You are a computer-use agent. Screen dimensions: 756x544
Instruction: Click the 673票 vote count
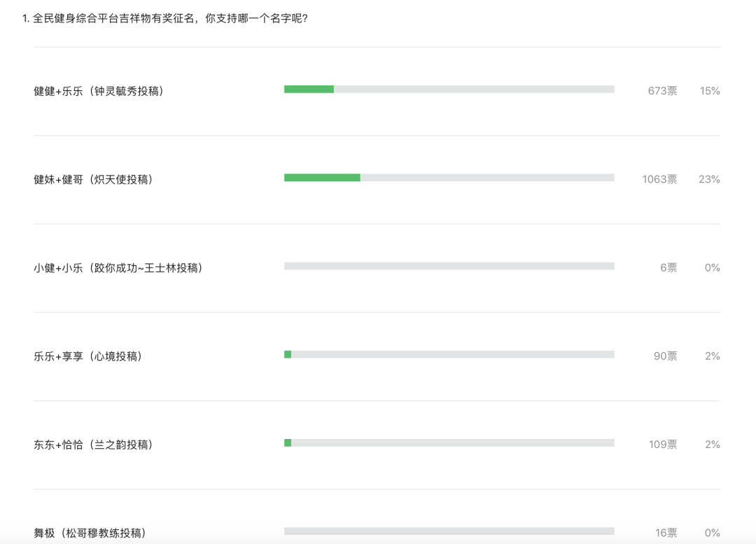[x=662, y=91]
